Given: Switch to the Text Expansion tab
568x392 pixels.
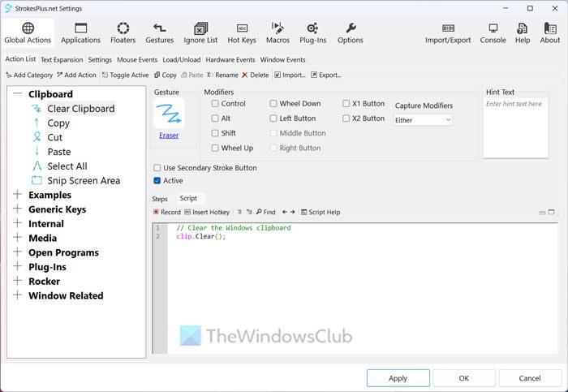Looking at the screenshot, I should click(x=62, y=60).
